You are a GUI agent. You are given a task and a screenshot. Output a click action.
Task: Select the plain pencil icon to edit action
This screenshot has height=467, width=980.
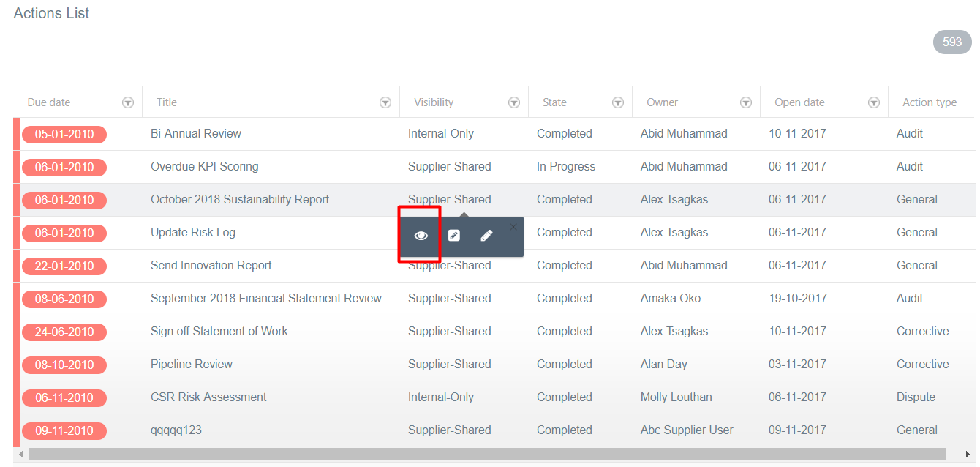486,235
